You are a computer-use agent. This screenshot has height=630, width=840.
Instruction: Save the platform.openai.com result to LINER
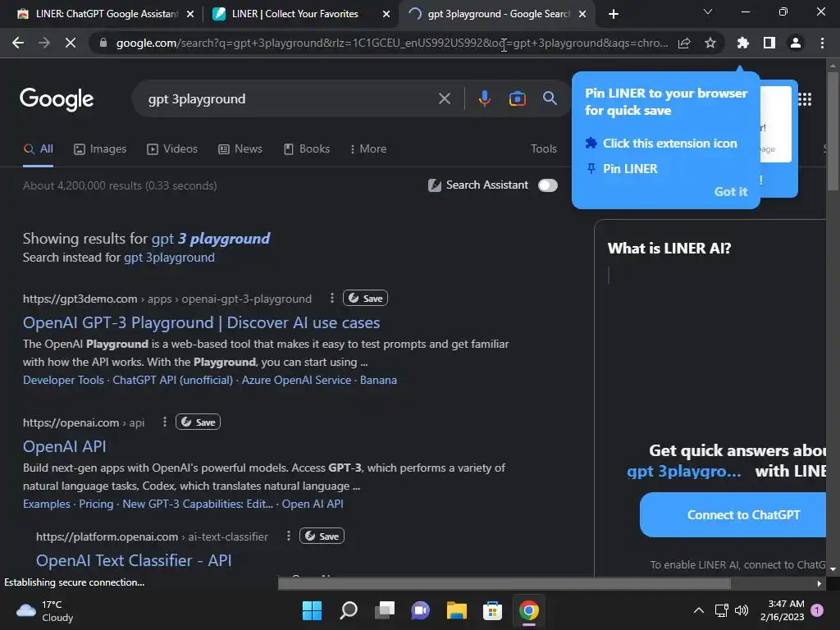point(322,536)
